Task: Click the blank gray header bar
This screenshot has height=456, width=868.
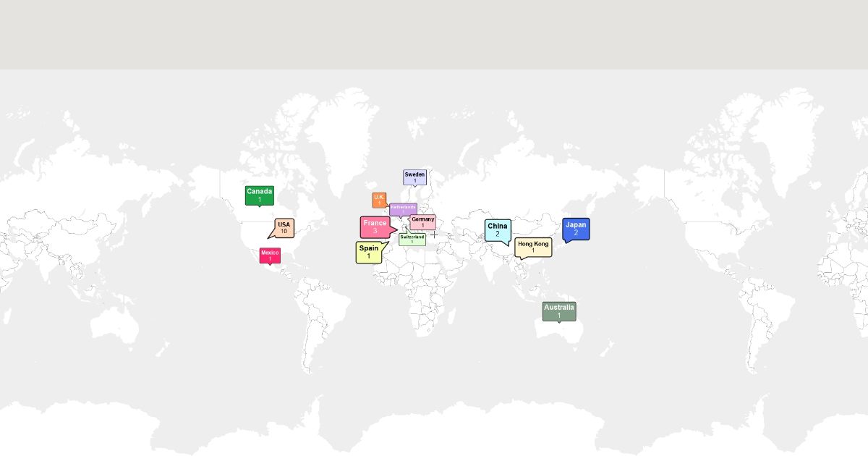Action: tap(434, 35)
